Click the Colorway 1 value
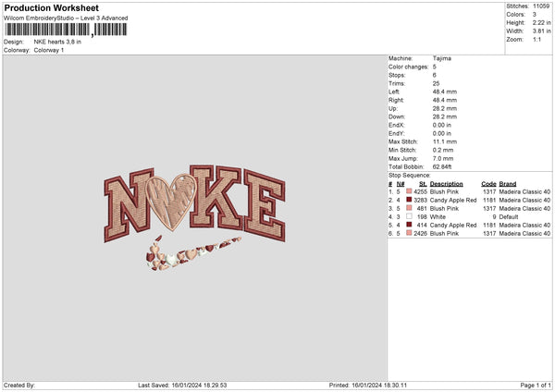 pos(49,50)
